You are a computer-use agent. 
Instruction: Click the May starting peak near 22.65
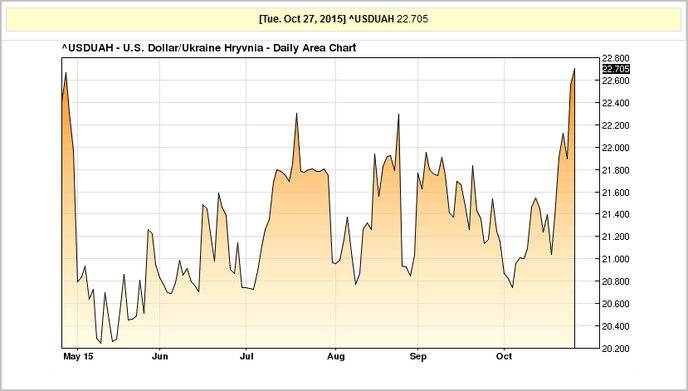point(66,73)
